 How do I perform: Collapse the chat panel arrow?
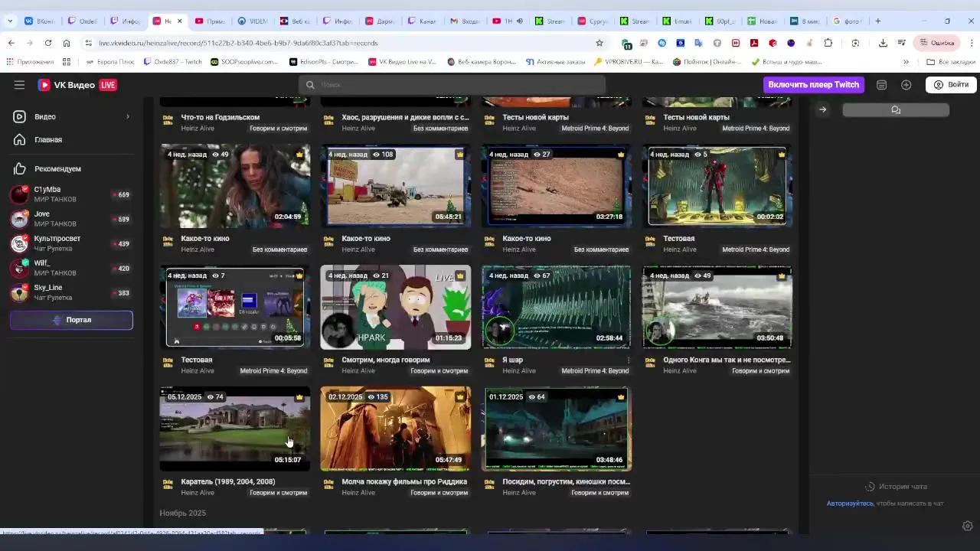[822, 109]
